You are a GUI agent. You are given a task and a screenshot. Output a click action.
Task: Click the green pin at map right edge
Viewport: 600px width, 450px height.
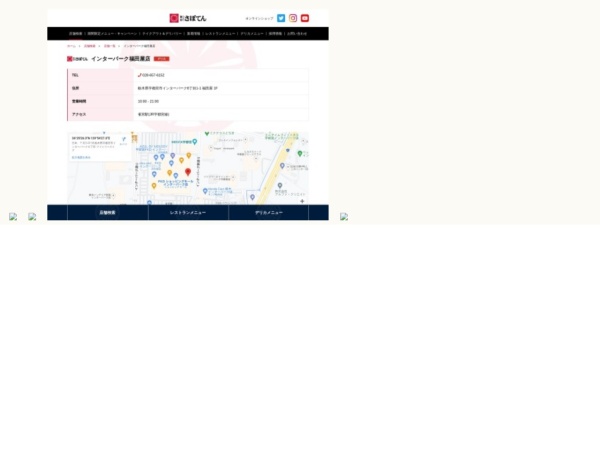(300, 153)
